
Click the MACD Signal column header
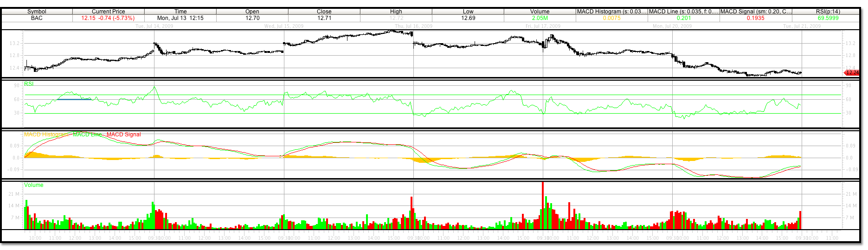tap(755, 12)
